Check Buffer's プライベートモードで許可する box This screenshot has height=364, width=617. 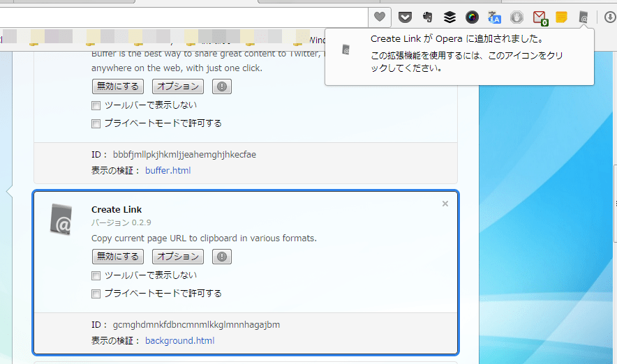tap(96, 124)
